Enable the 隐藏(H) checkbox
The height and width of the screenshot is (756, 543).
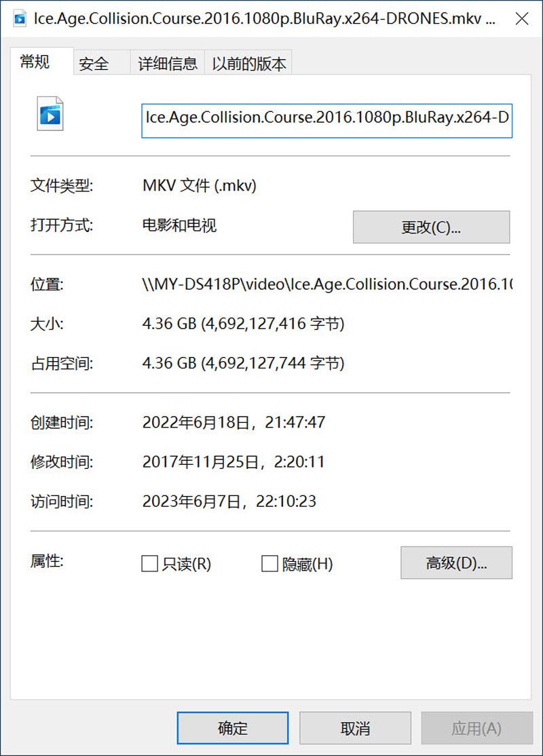269,563
